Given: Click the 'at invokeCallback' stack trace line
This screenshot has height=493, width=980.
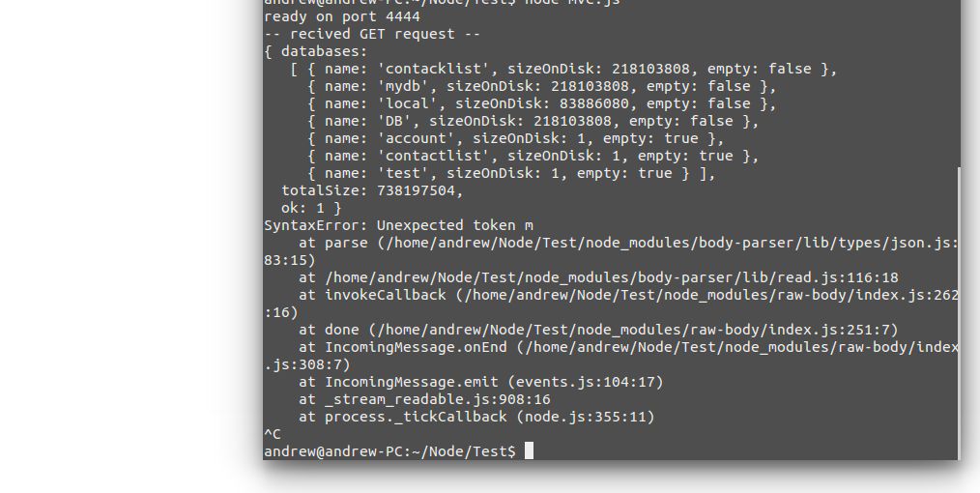Looking at the screenshot, I should point(611,304).
